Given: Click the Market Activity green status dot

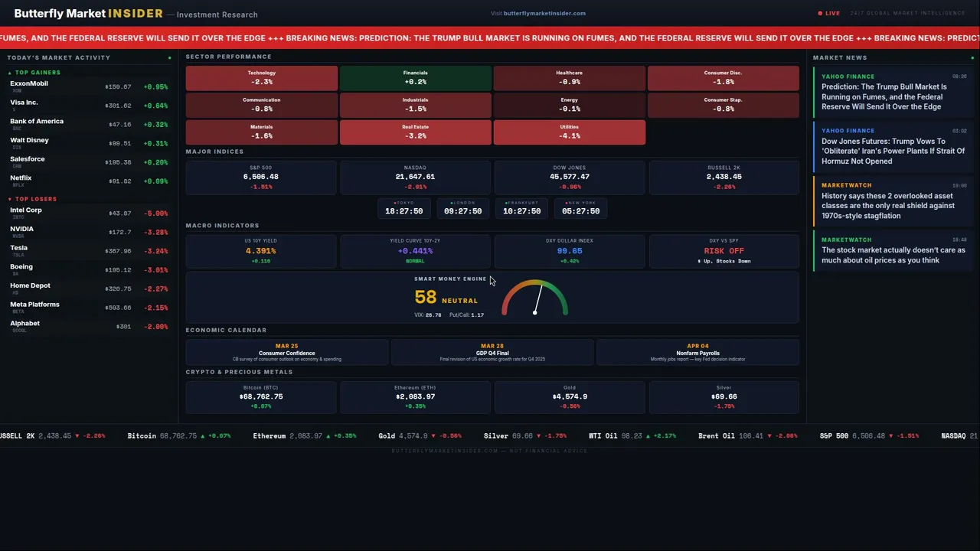Looking at the screenshot, I should pyautogui.click(x=170, y=57).
